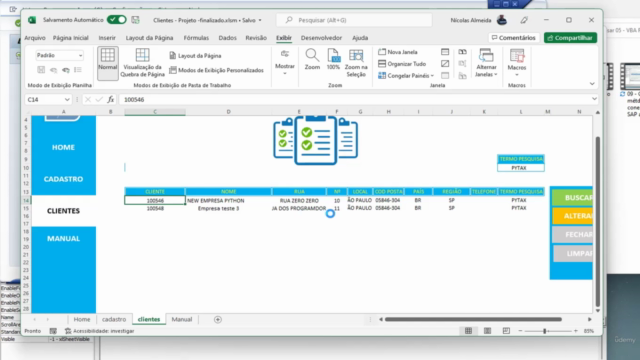
Task: Click the formula bar containing 100546
Action: pos(354,100)
